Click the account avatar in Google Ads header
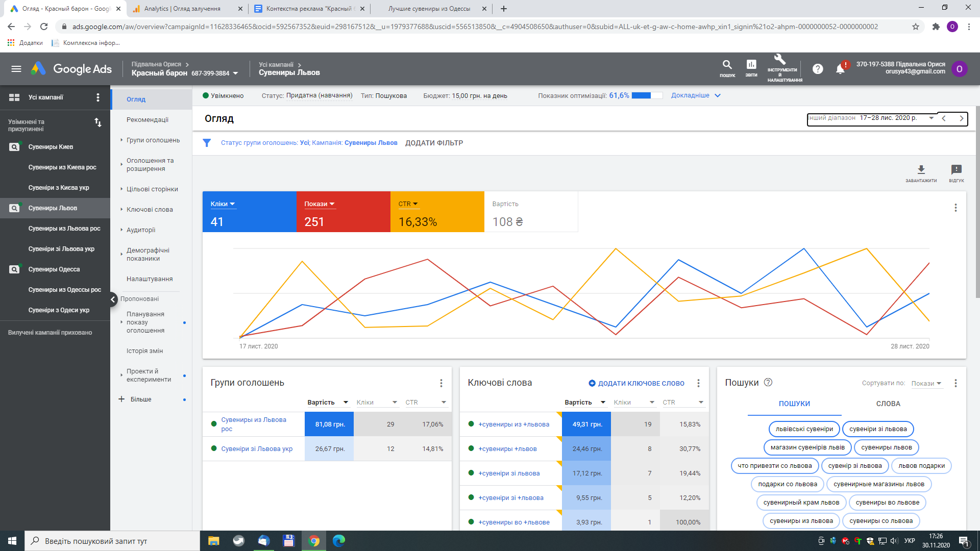This screenshot has width=980, height=551. (x=960, y=69)
